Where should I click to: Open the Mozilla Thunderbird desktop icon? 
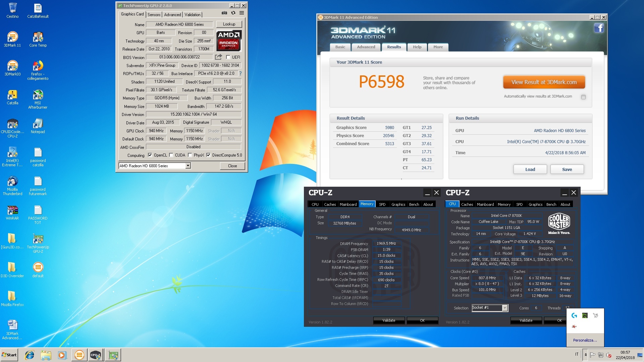(x=12, y=185)
